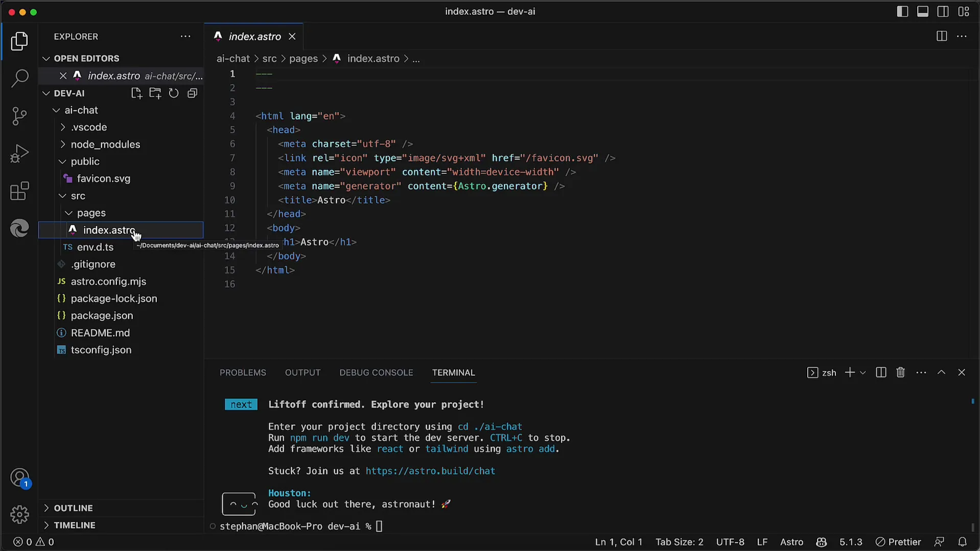Close the index.astro editor tab
This screenshot has height=551, width=980.
click(292, 36)
